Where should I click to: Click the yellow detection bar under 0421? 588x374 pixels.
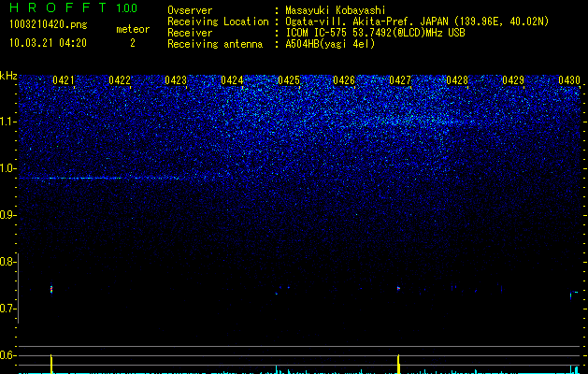[x=51, y=364]
